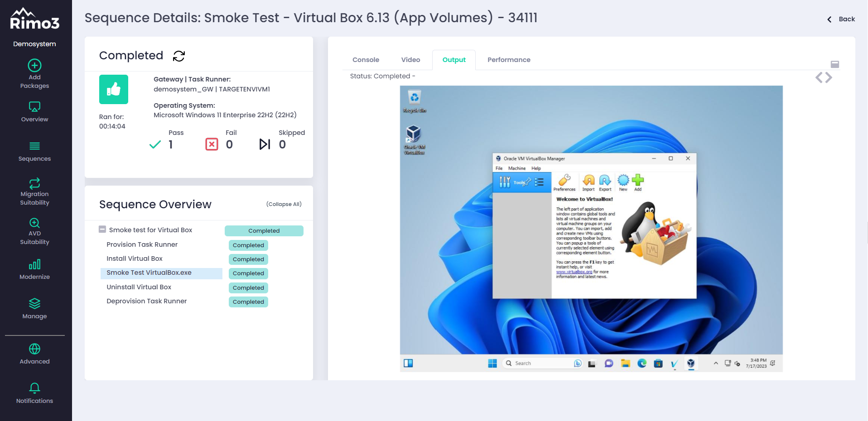Open Notifications bell in sidebar
Image resolution: width=868 pixels, height=421 pixels.
coord(34,393)
